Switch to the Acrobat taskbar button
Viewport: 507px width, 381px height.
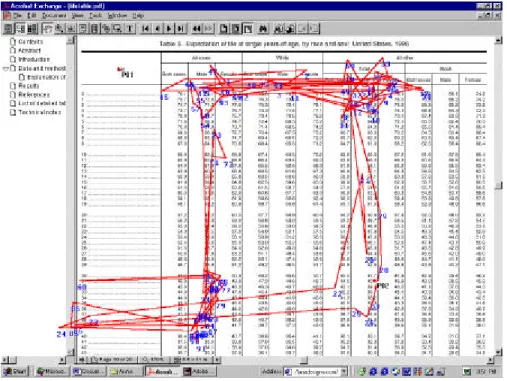click(x=162, y=371)
